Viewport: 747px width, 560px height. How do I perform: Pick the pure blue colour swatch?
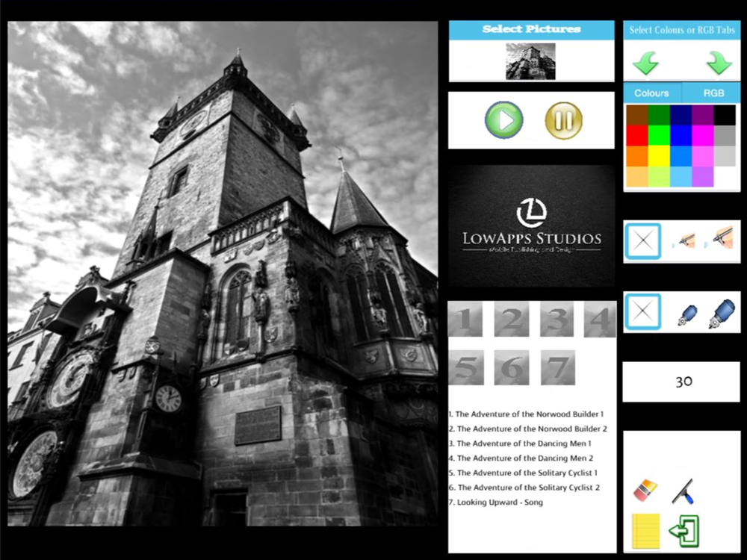point(681,136)
